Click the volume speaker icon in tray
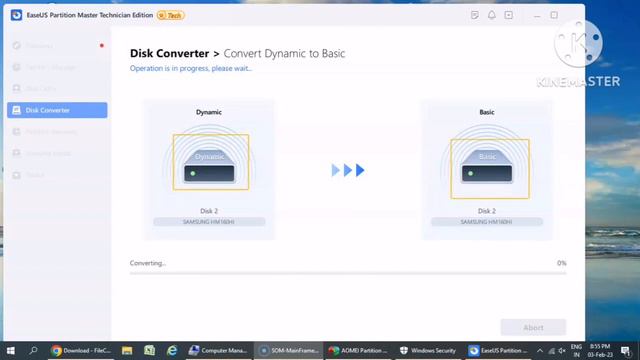Viewport: 640px width, 360px height. tap(562, 351)
